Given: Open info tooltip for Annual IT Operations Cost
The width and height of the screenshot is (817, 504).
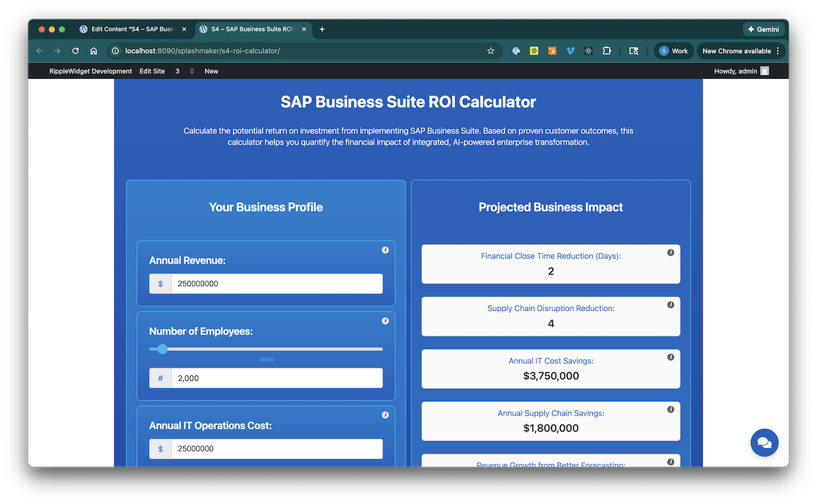Looking at the screenshot, I should 385,415.
